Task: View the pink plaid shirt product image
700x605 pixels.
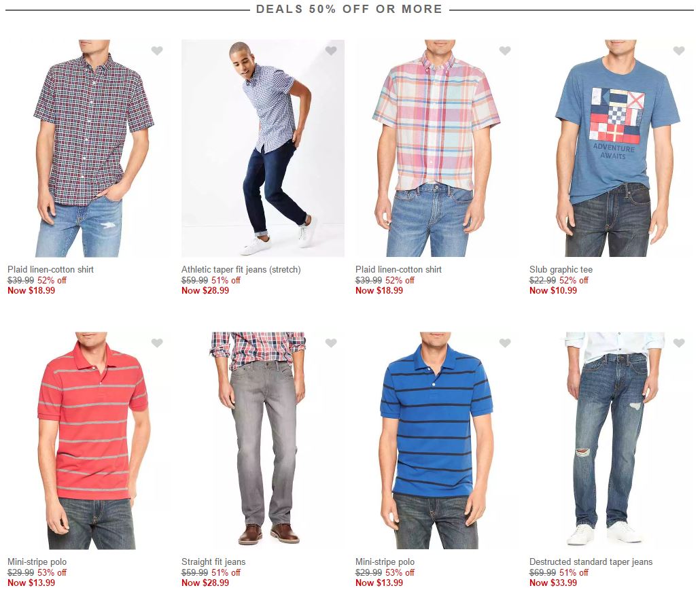Action: (x=437, y=148)
